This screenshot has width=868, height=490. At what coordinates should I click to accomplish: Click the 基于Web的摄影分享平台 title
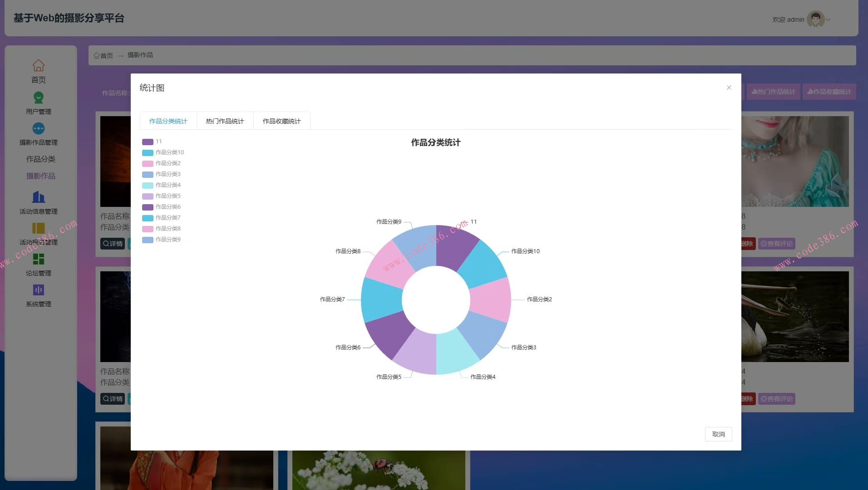point(69,18)
